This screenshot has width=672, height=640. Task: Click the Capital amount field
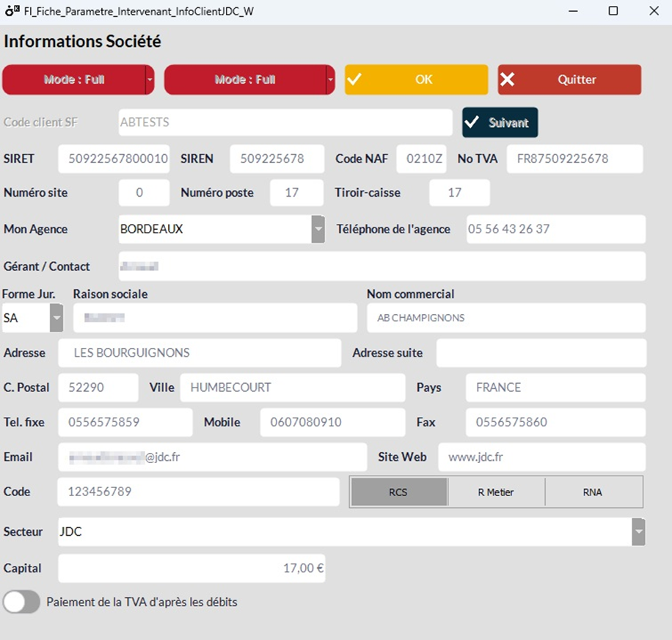point(191,568)
